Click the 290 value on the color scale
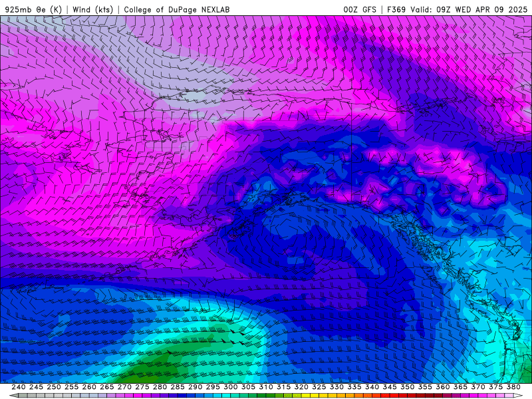The width and height of the screenshot is (532, 399). pyautogui.click(x=195, y=387)
